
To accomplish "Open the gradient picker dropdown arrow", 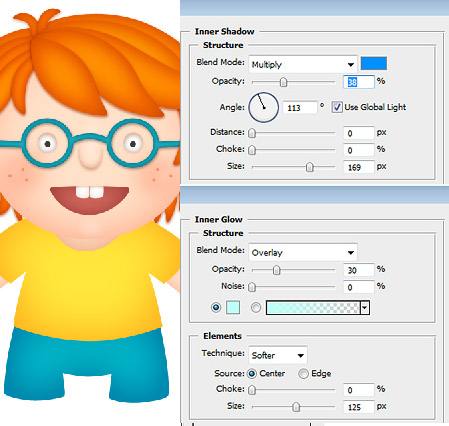I will tap(365, 308).
